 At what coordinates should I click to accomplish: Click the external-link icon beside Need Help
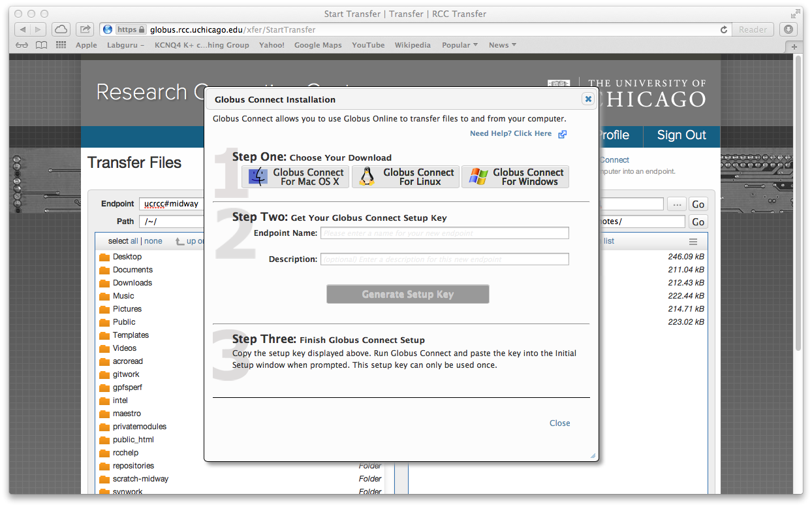point(562,134)
